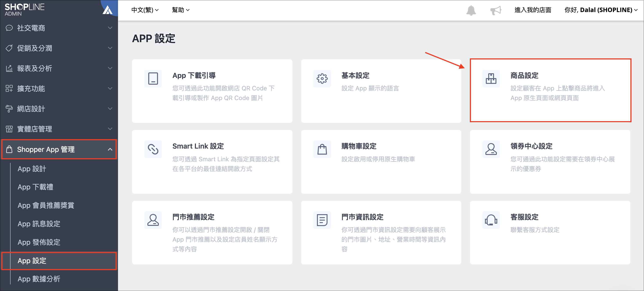
Task: Click the 報表及分析 chart icon
Action: point(9,68)
